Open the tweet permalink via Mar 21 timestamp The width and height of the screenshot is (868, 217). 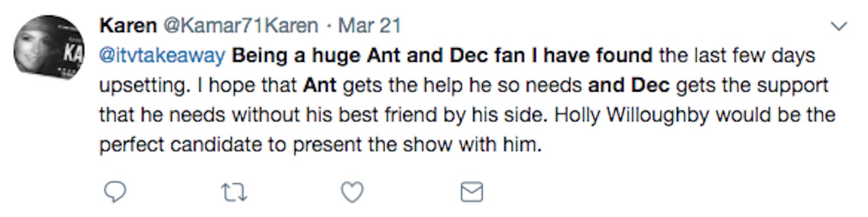pos(370,26)
